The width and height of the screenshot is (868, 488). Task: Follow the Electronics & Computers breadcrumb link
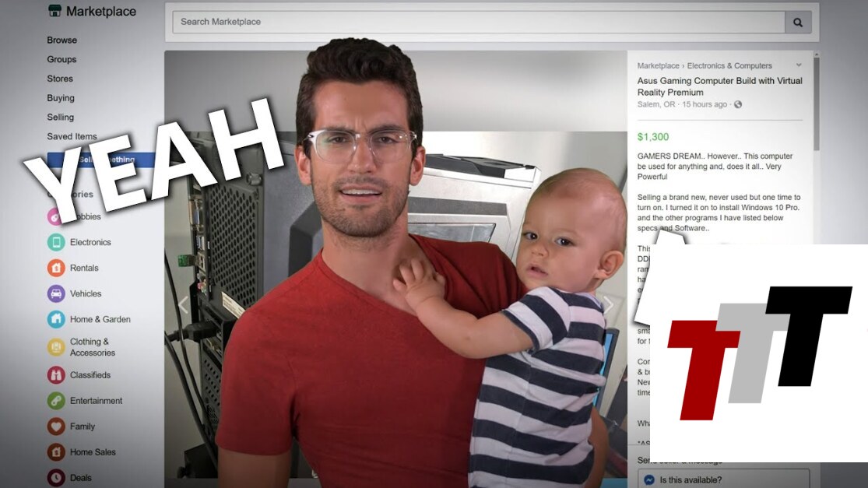[729, 66]
